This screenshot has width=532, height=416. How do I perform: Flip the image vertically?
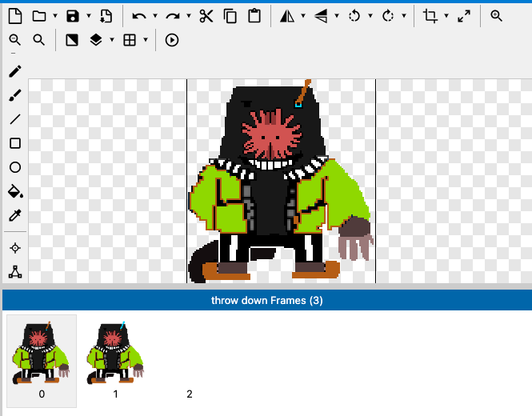[321, 16]
